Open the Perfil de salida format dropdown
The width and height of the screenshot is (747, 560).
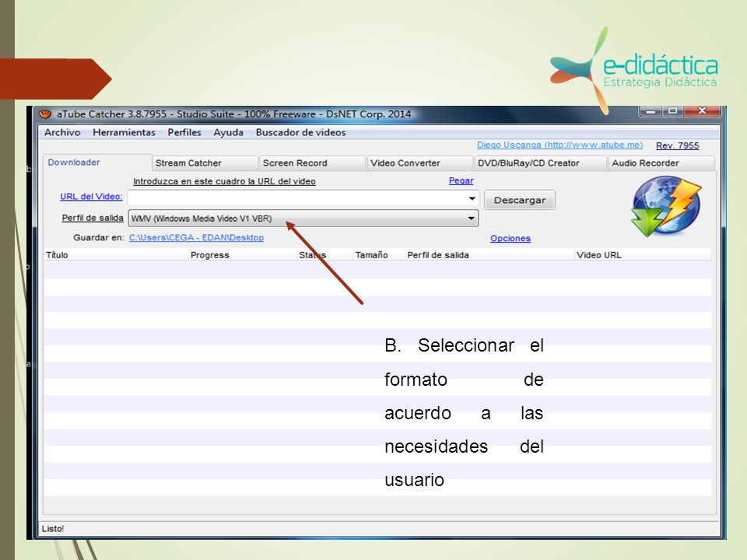click(x=303, y=218)
